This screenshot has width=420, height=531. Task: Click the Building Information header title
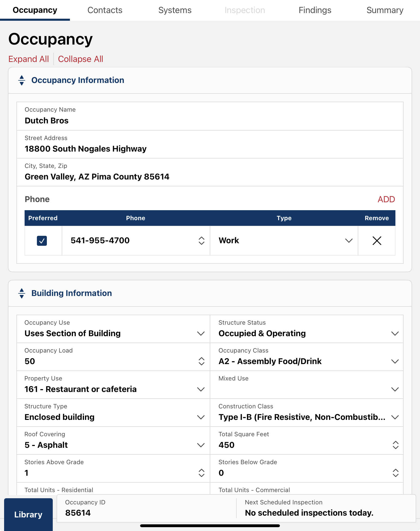pyautogui.click(x=72, y=293)
